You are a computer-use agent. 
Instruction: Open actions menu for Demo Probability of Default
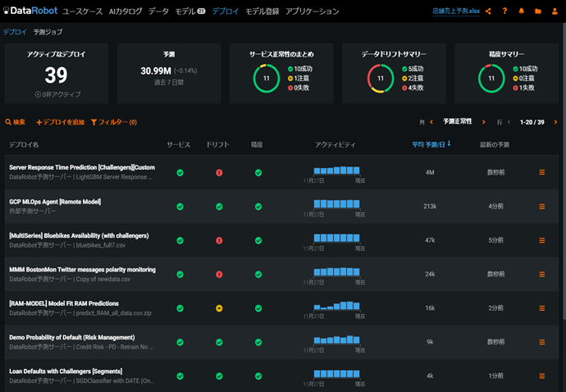[x=542, y=342]
